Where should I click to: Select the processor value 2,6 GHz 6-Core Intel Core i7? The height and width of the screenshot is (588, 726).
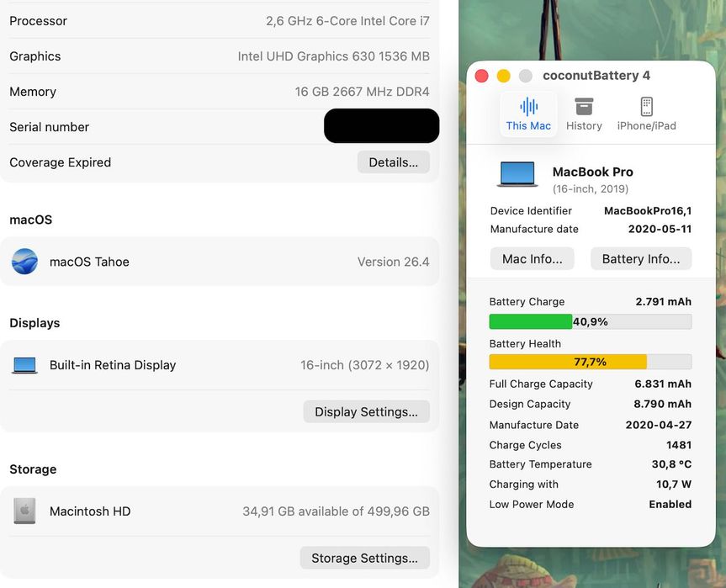pos(347,21)
